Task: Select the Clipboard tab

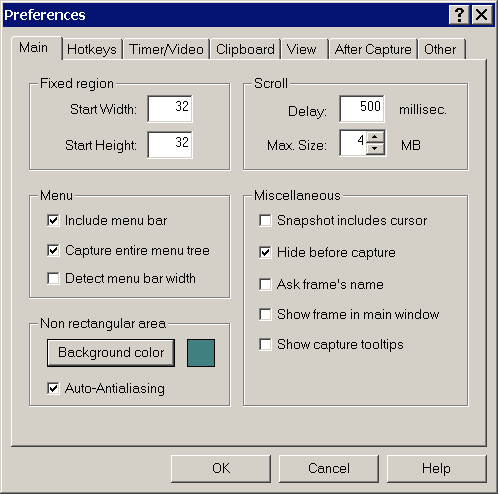Action: [x=245, y=49]
